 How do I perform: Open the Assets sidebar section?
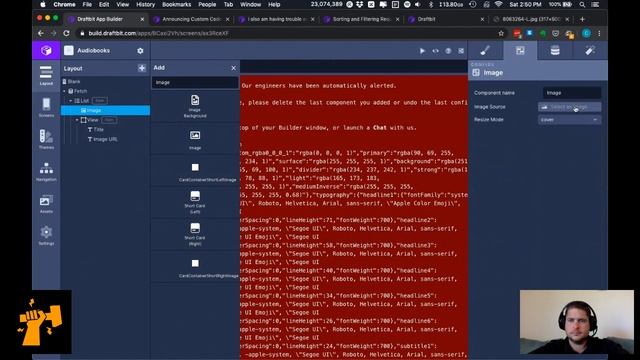point(46,204)
